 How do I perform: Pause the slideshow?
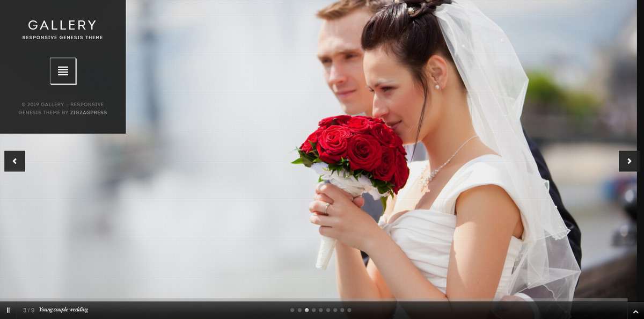tap(8, 310)
